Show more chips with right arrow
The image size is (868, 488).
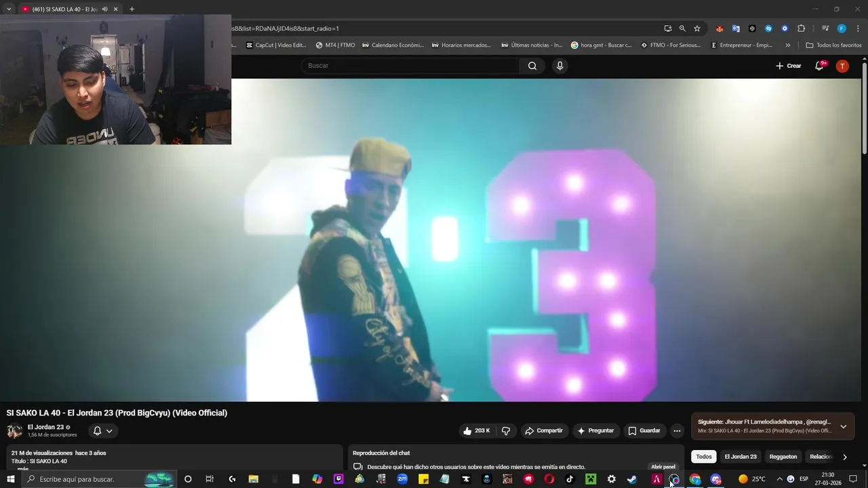click(x=844, y=457)
